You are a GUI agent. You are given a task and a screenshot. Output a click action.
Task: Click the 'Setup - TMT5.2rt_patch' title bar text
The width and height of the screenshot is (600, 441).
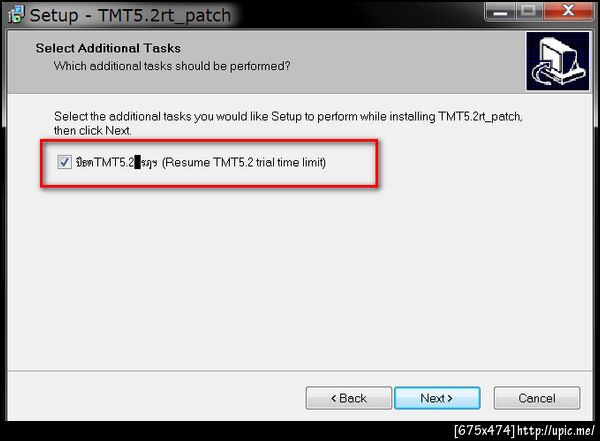click(130, 16)
